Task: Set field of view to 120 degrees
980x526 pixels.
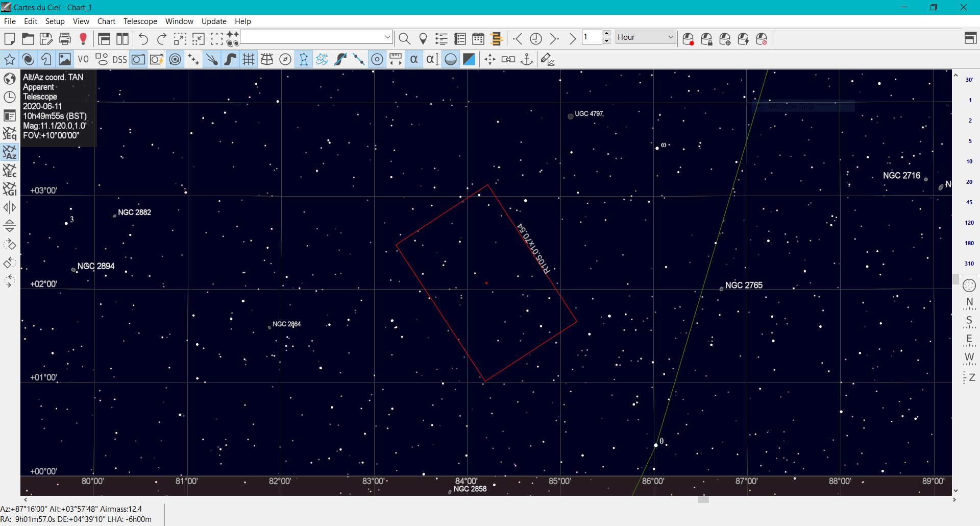Action: pos(969,223)
